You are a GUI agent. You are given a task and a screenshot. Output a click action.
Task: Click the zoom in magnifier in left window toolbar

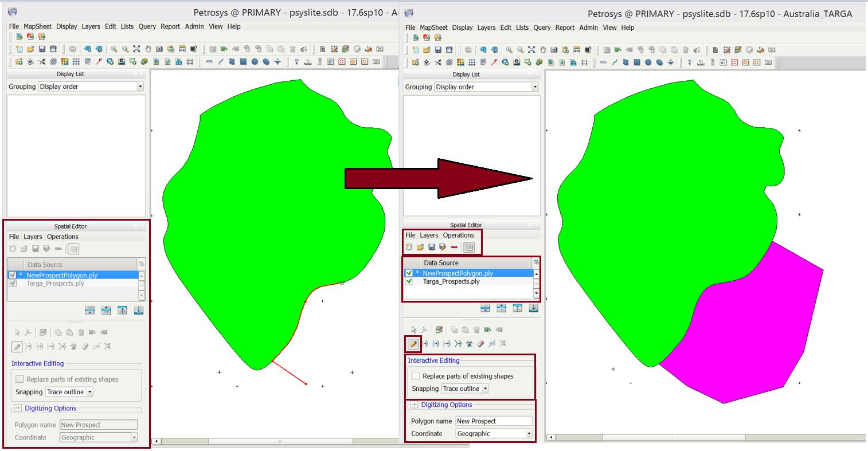pos(114,49)
